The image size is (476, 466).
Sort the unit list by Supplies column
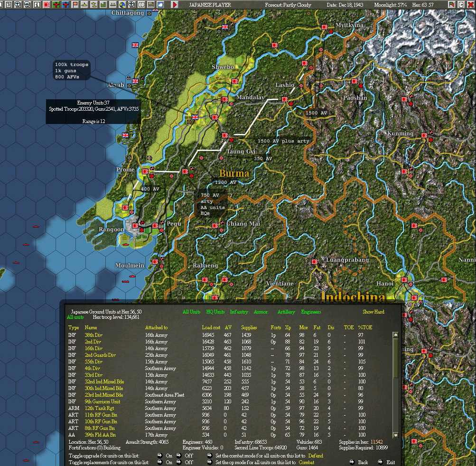click(x=249, y=327)
